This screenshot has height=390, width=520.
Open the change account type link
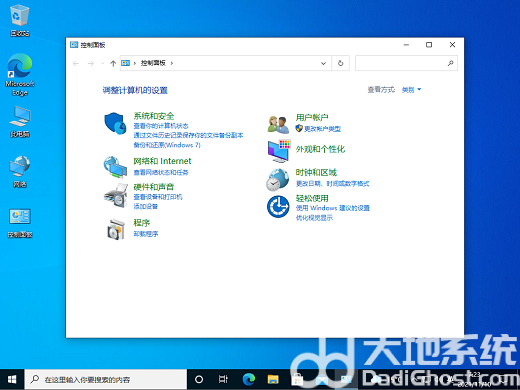pos(322,129)
